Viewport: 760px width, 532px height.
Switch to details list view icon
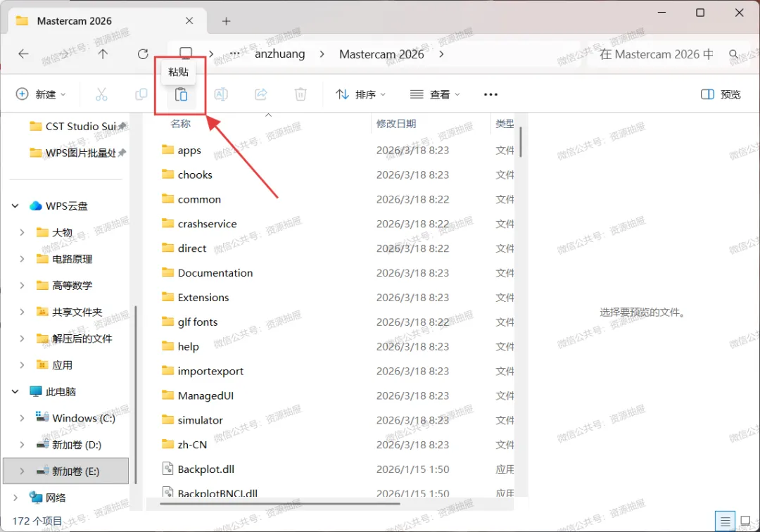725,521
